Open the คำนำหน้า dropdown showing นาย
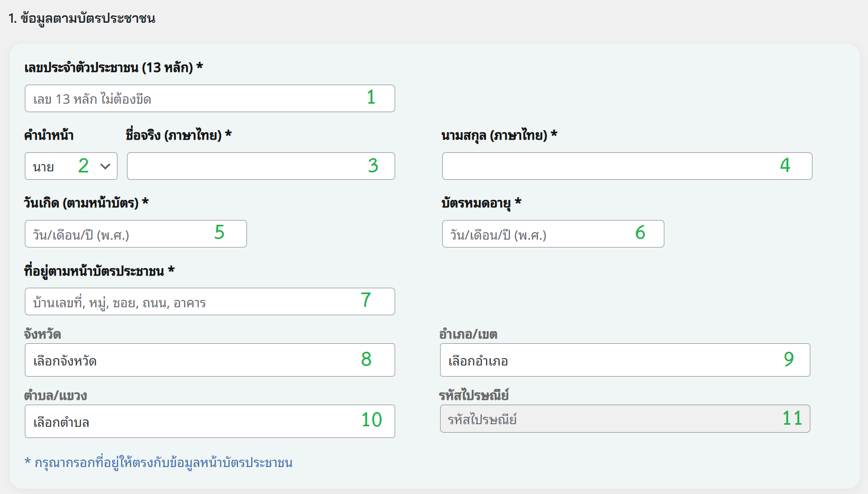Image resolution: width=868 pixels, height=494 pixels. [71, 166]
